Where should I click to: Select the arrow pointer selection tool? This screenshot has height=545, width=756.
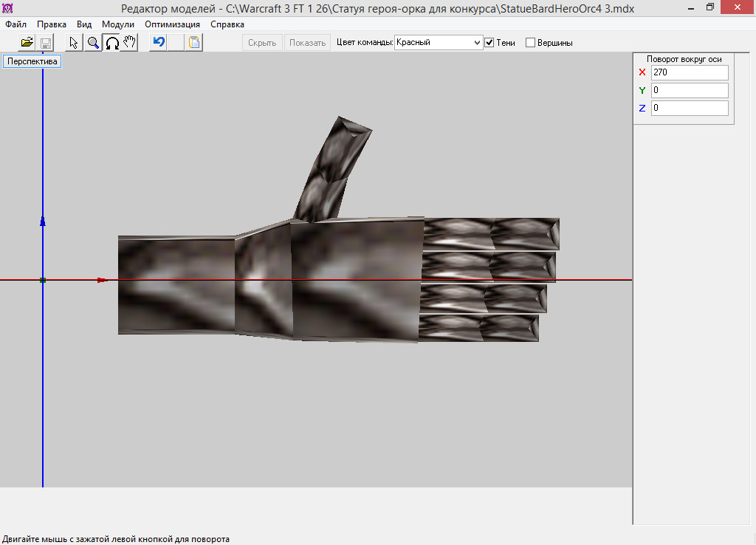(74, 43)
